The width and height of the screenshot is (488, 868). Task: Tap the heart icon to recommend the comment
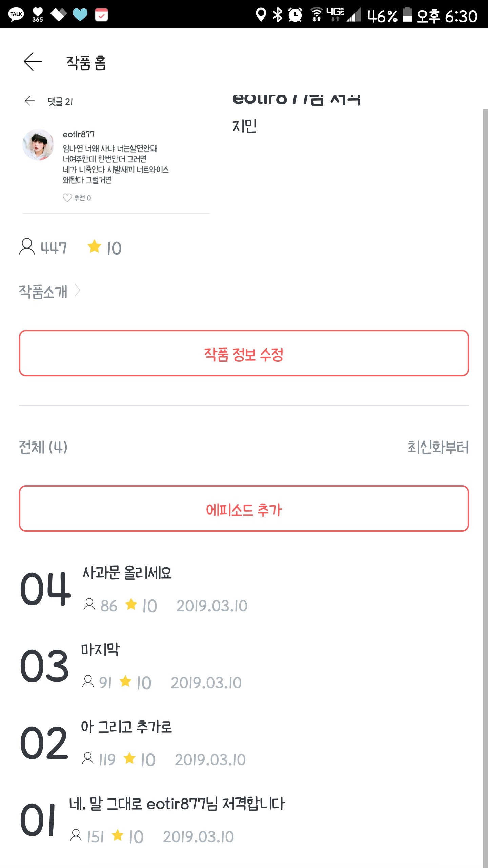coord(67,198)
